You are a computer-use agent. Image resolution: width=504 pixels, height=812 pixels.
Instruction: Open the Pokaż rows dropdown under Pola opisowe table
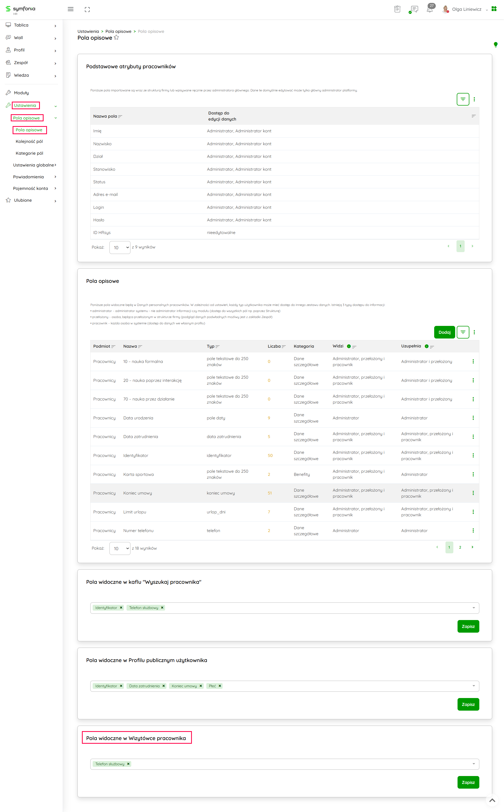[x=120, y=549]
